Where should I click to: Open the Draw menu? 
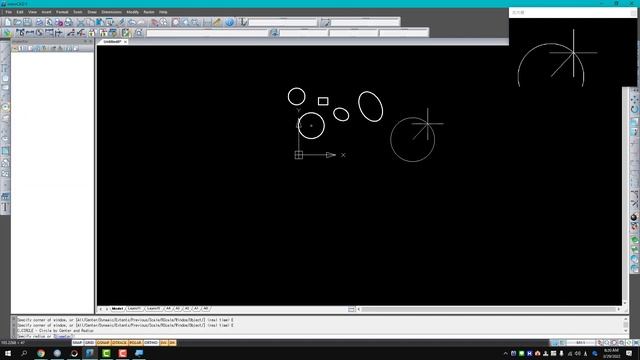point(92,12)
